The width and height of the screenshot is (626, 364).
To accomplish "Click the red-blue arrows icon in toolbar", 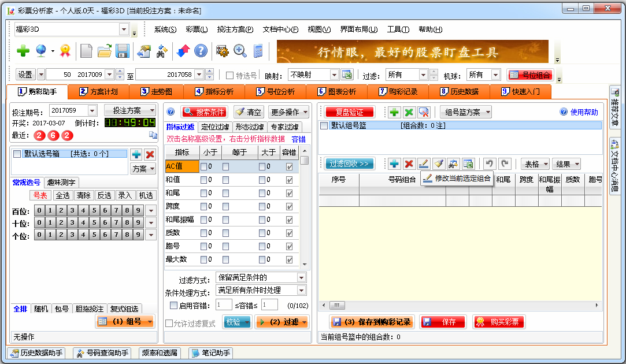I will point(183,51).
